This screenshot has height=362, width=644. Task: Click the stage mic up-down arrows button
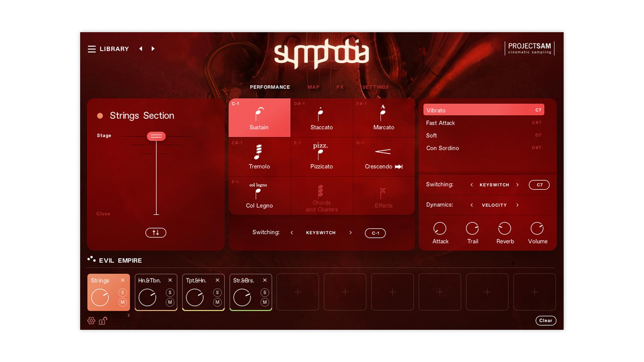(156, 233)
